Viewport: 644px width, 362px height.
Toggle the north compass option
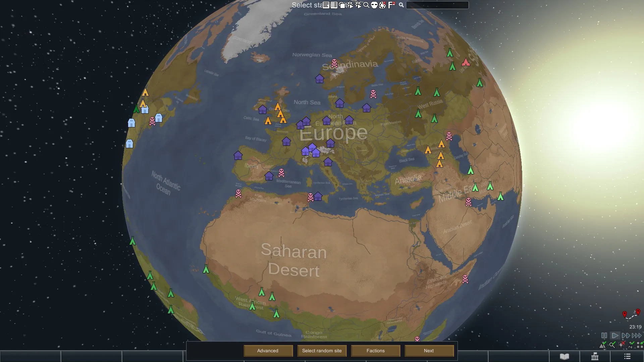(x=631, y=345)
